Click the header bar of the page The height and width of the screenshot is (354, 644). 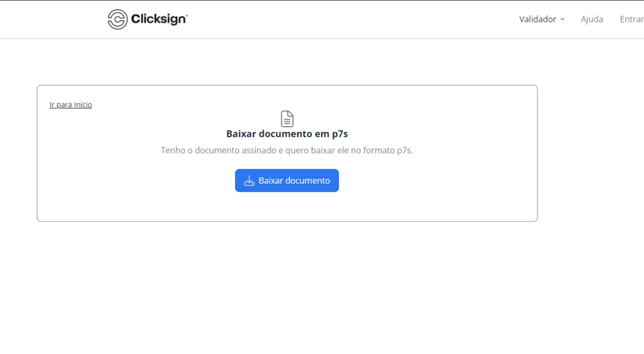pos(374,19)
